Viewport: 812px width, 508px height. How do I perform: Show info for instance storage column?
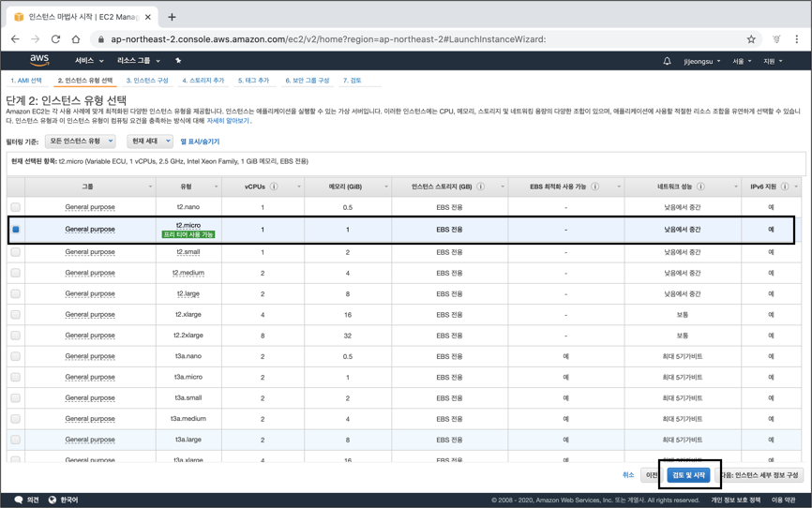(x=481, y=187)
